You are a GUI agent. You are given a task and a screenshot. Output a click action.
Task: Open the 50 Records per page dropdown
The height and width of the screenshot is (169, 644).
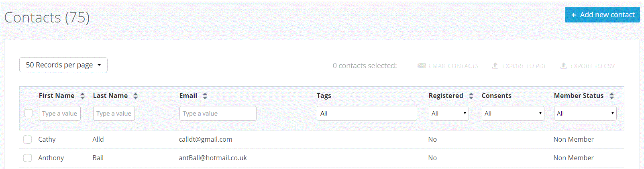tap(63, 65)
